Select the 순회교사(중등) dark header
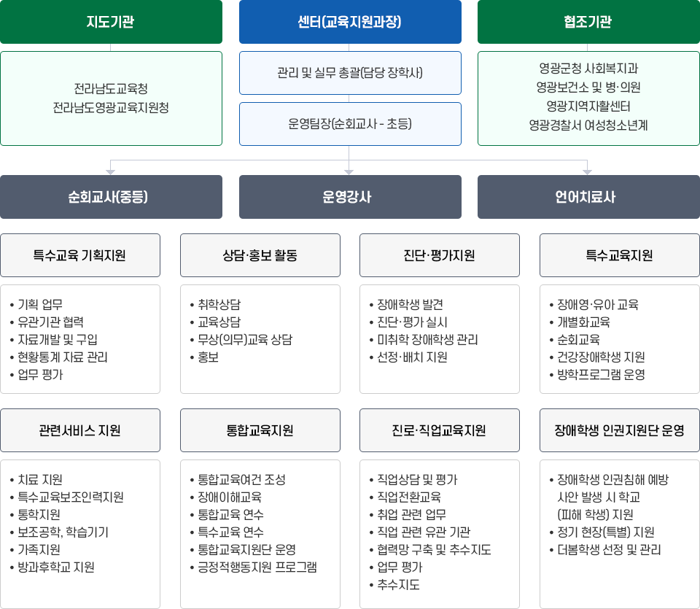The width and height of the screenshot is (700, 609). 110,196
